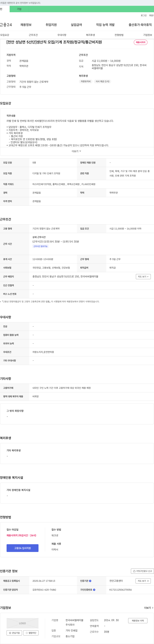The width and height of the screenshot is (154, 644).
Task: Click the 로그인 link
Action: tap(144, 15)
